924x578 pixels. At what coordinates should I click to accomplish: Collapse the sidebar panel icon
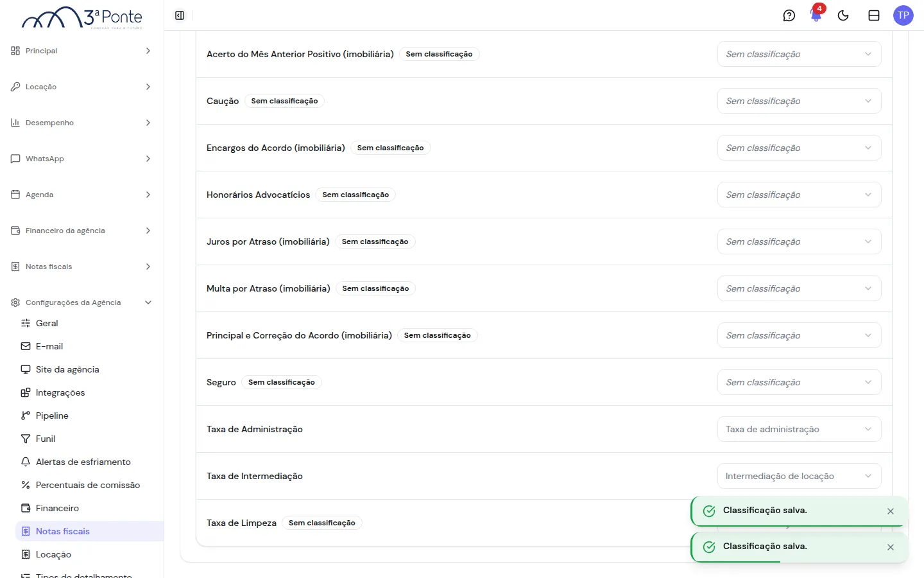click(180, 15)
